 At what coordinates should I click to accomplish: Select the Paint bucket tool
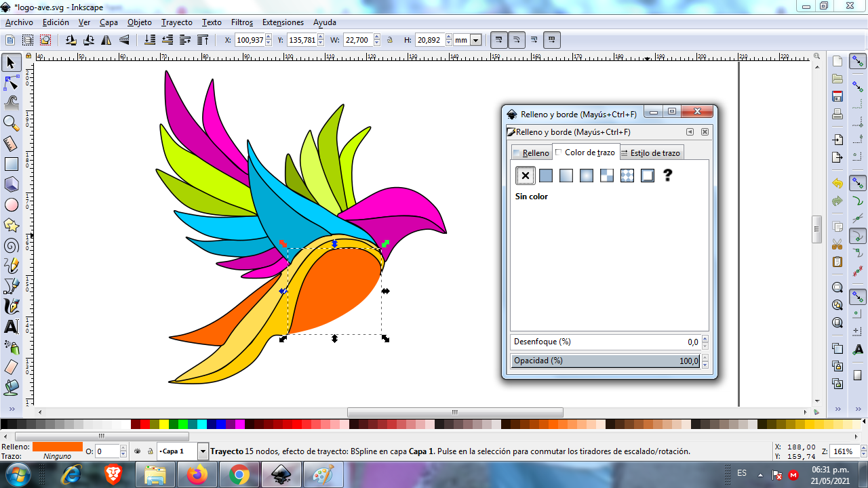coord(11,387)
